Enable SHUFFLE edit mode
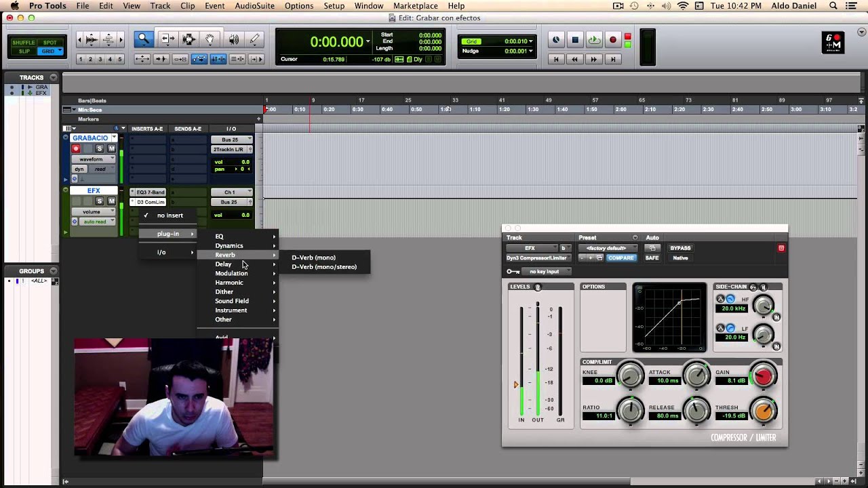Screen dimensions: 868x488 coord(23,43)
